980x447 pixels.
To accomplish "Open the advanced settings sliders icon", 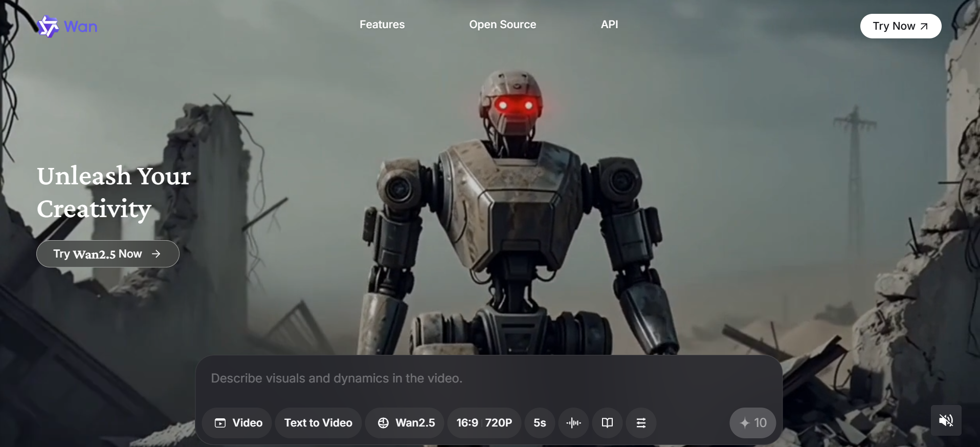I will pos(641,423).
